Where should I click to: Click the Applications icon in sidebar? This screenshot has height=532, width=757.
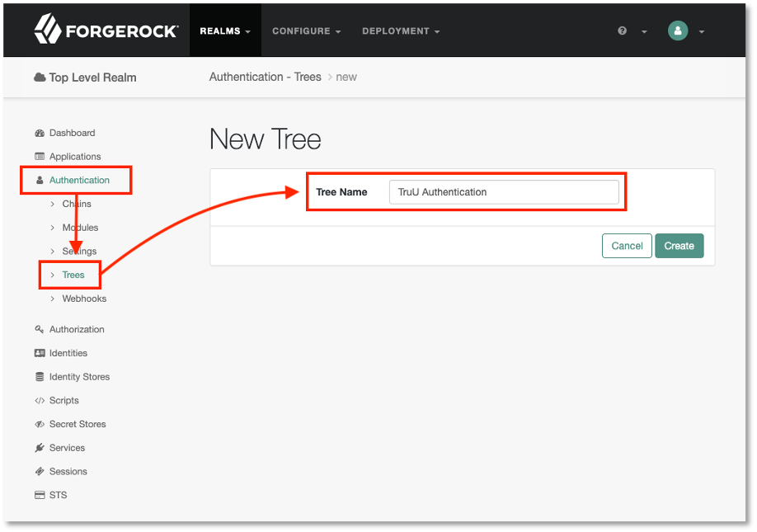(x=40, y=157)
